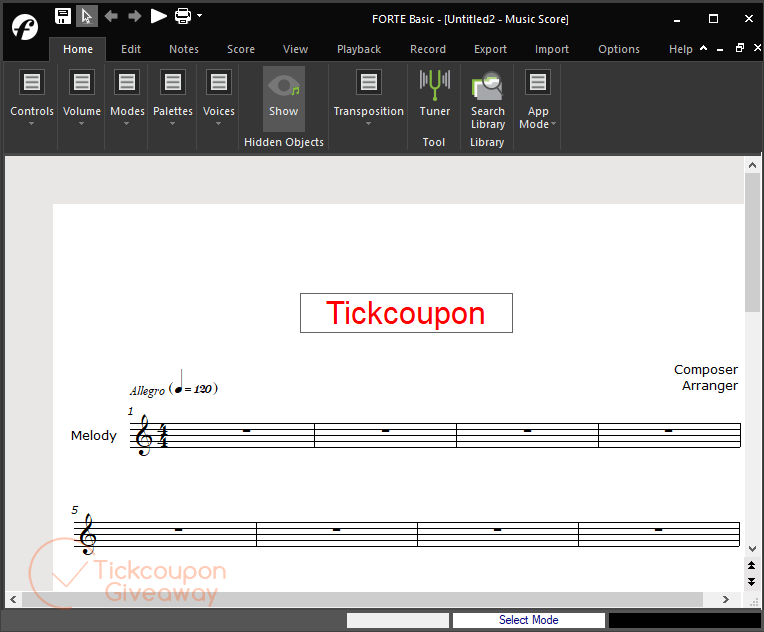
Task: Open the Help tab
Action: (681, 49)
